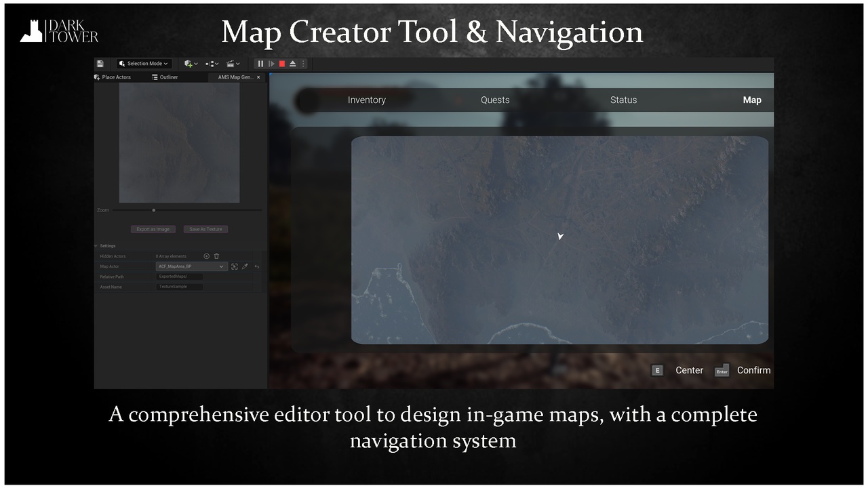Open the Cinematics clapperboard icon
868x488 pixels.
231,64
